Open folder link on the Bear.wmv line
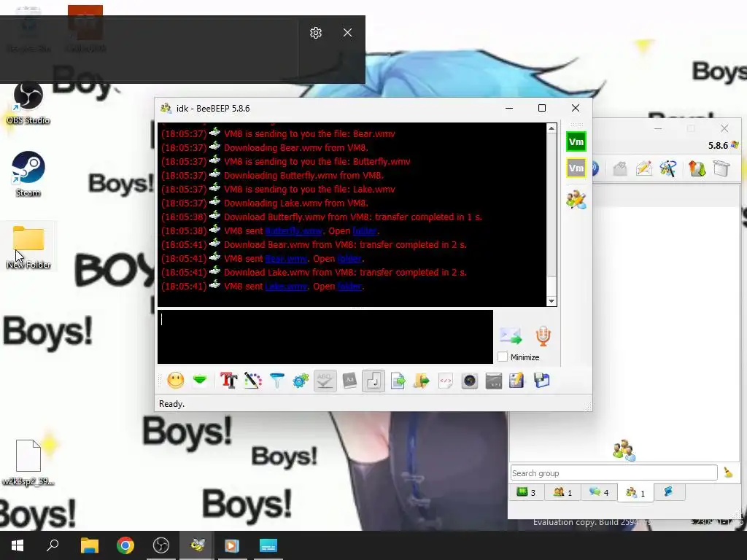Image resolution: width=747 pixels, height=560 pixels. pyautogui.click(x=349, y=259)
